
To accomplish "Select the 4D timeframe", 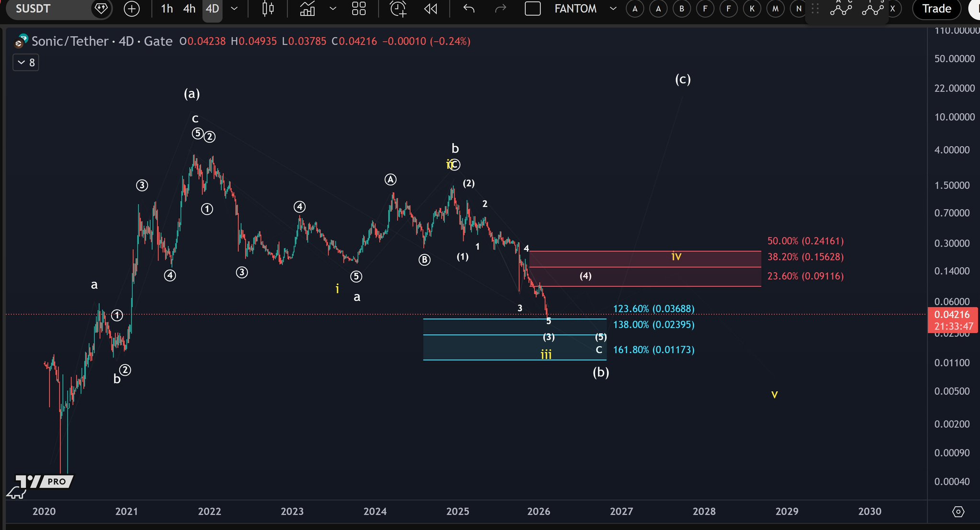I will 212,9.
